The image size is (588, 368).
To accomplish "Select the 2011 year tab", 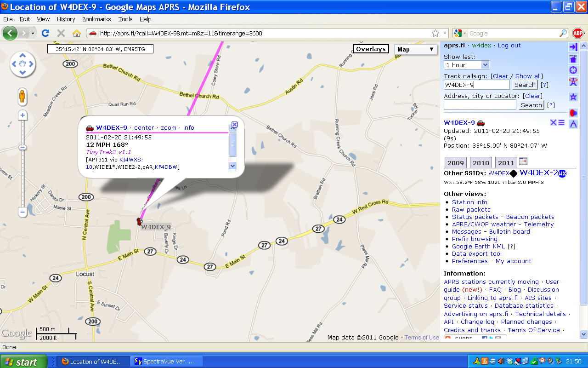I will [x=506, y=163].
